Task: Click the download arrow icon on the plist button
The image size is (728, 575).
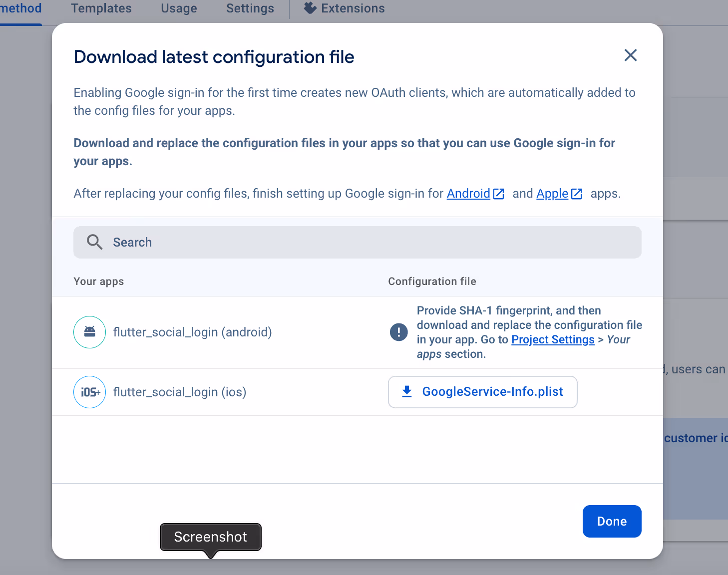Action: (407, 391)
